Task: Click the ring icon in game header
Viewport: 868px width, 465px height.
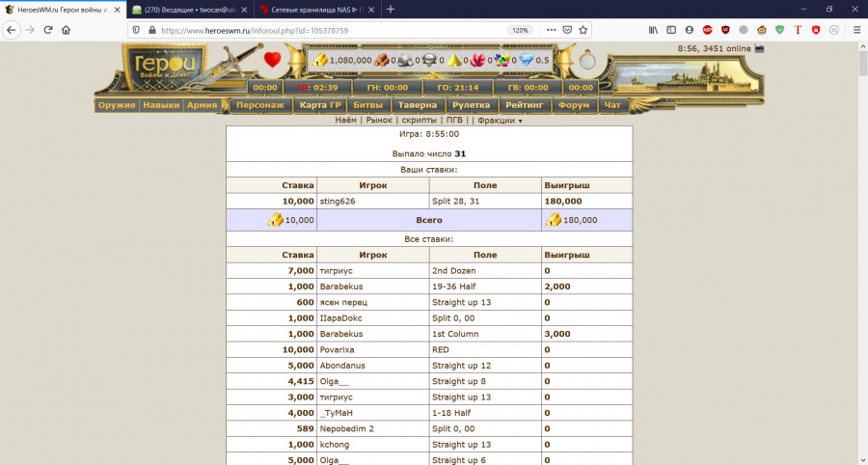Action: coord(587,61)
